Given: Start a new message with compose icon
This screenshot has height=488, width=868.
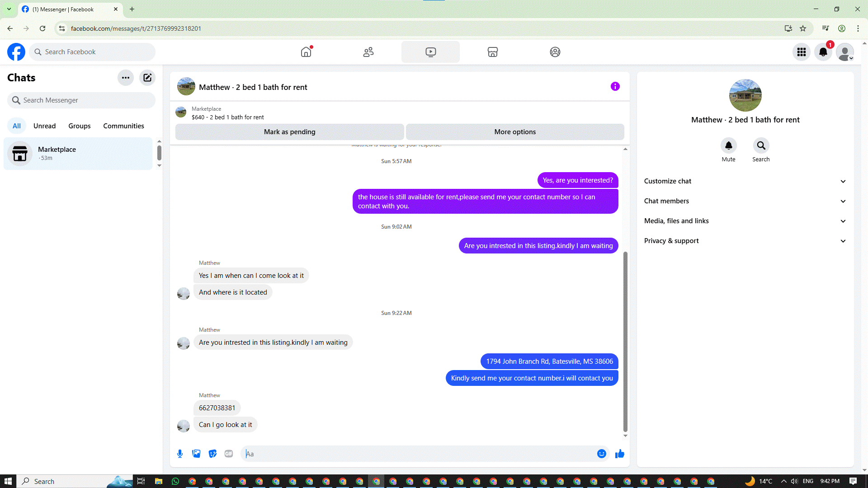Looking at the screenshot, I should point(147,78).
